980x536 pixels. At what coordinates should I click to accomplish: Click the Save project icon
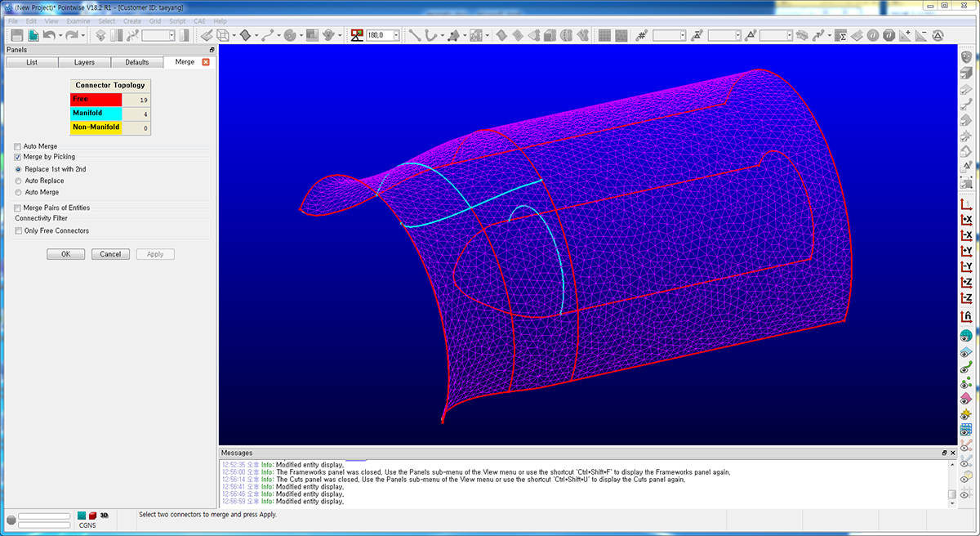(x=16, y=35)
